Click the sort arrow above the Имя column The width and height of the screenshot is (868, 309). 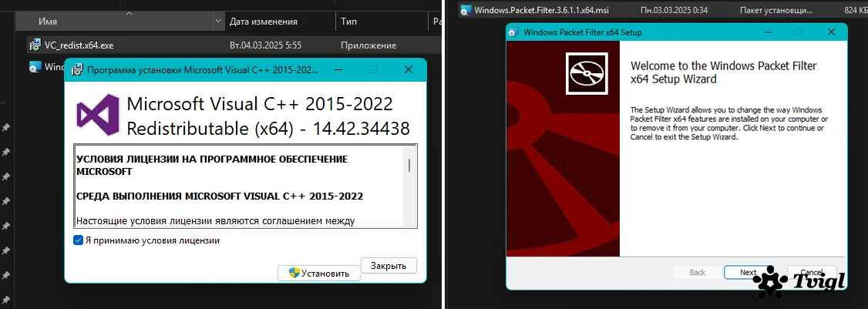point(129,13)
